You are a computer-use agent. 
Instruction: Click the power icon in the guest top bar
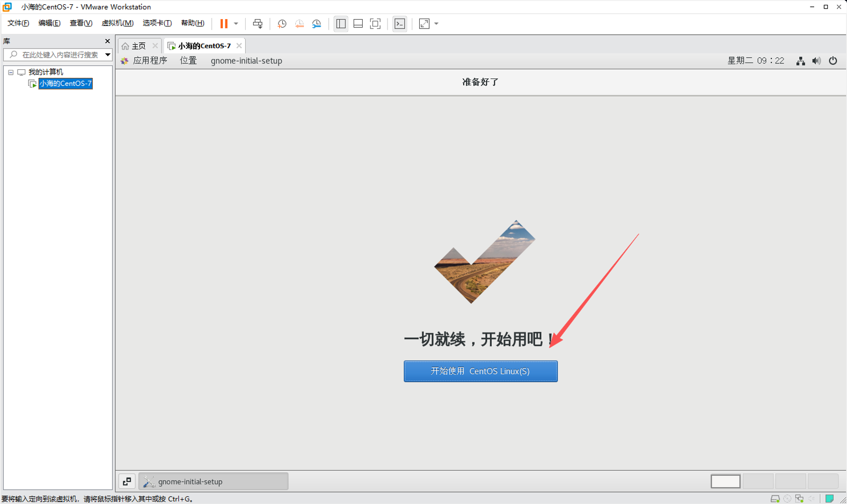[833, 61]
